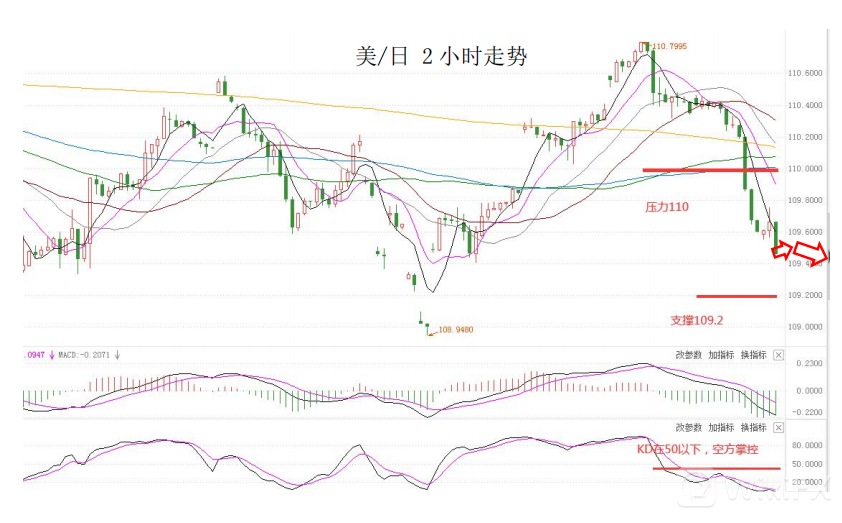This screenshot has width=842, height=523.
Task: Close the MACD indicator panel
Action: click(779, 355)
